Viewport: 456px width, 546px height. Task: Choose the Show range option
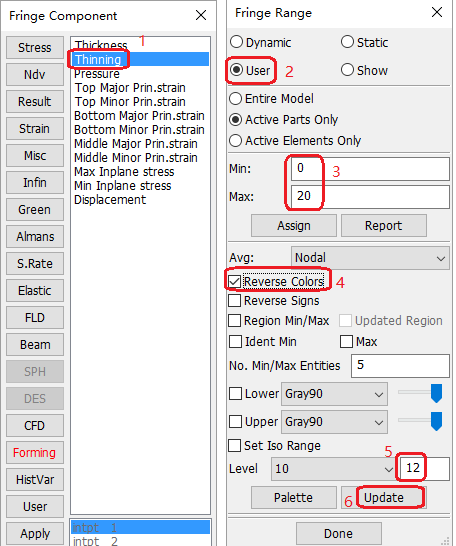347,70
